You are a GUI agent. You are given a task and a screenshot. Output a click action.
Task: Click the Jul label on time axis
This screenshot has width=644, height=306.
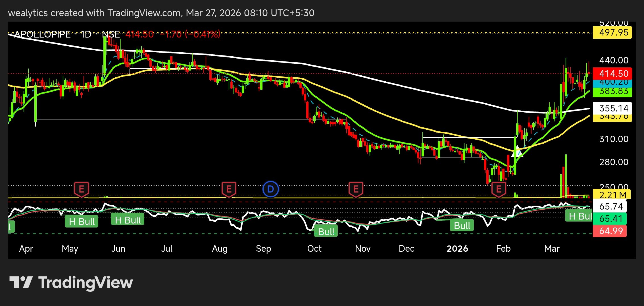pyautogui.click(x=167, y=249)
